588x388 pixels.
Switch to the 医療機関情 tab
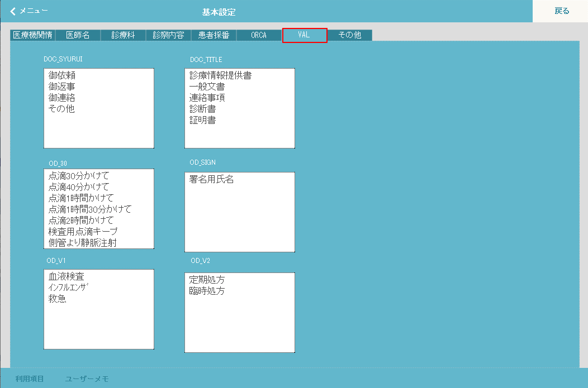[x=32, y=35]
